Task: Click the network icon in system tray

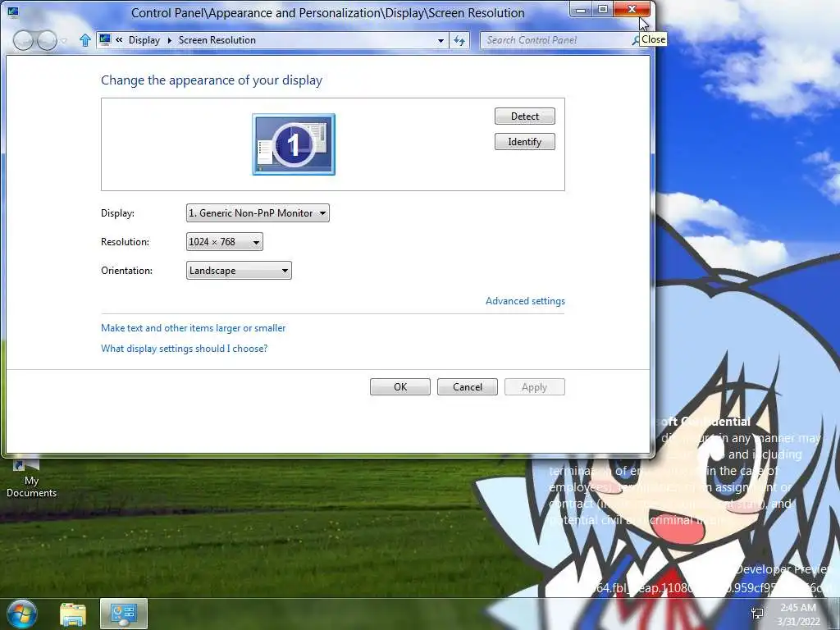Action: pos(757,614)
